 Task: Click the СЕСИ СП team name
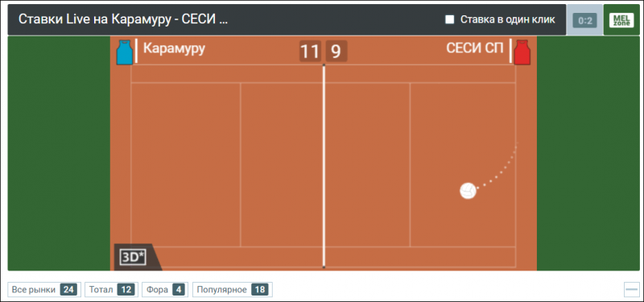(x=475, y=48)
